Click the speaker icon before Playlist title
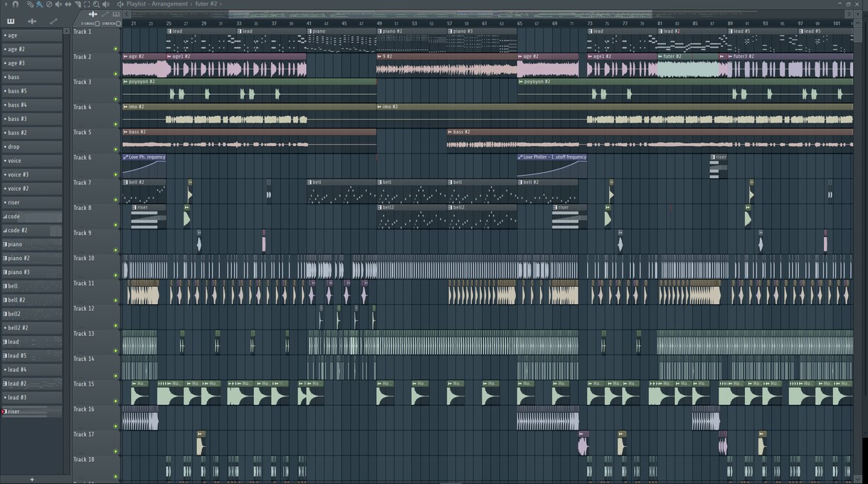The width and height of the screenshot is (868, 484). pos(120,4)
